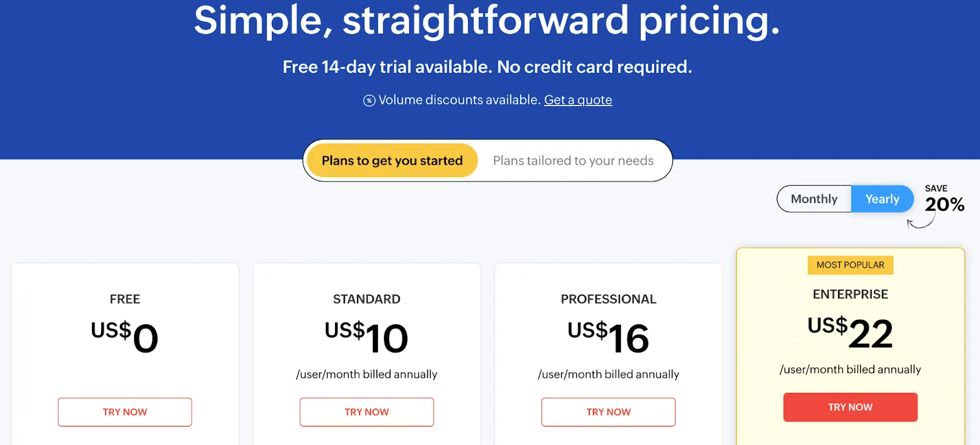Click the Professional plan US$16 price
The height and width of the screenshot is (445, 980).
tap(608, 336)
